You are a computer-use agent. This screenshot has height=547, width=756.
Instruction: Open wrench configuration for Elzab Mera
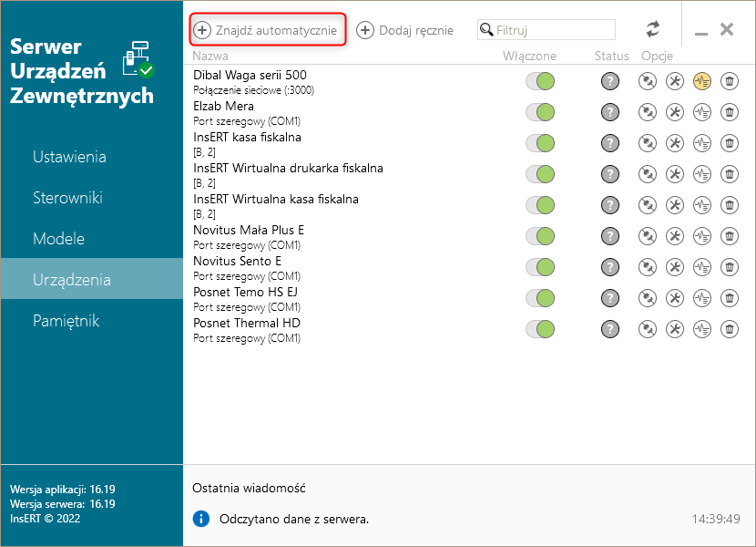(x=675, y=112)
